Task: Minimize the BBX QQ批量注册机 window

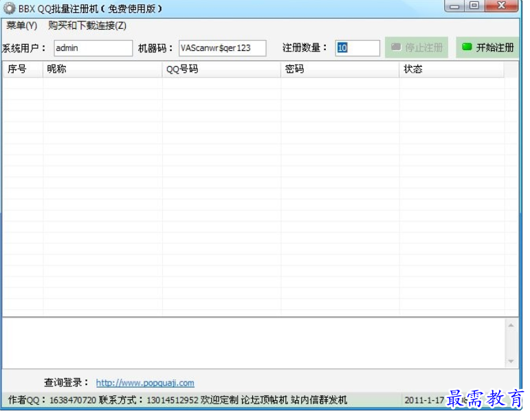Action: coord(454,6)
